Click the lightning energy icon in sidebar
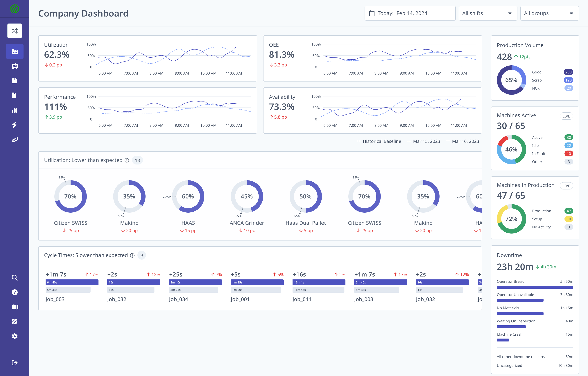This screenshot has height=376, width=588. tap(15, 125)
